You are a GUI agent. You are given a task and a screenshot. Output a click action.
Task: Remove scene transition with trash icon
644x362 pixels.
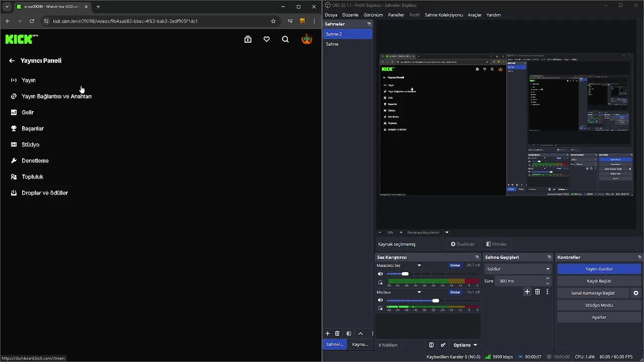537,292
